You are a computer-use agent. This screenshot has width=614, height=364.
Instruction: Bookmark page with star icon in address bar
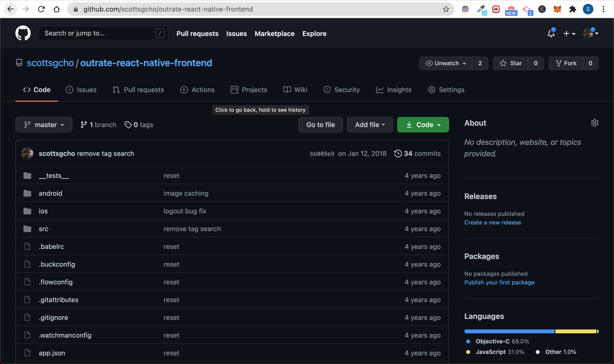tap(446, 9)
